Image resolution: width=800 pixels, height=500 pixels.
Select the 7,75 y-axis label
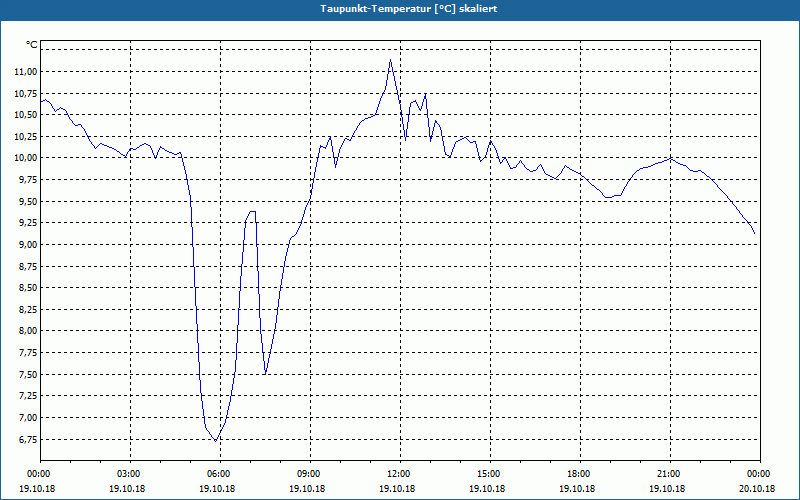pos(28,353)
